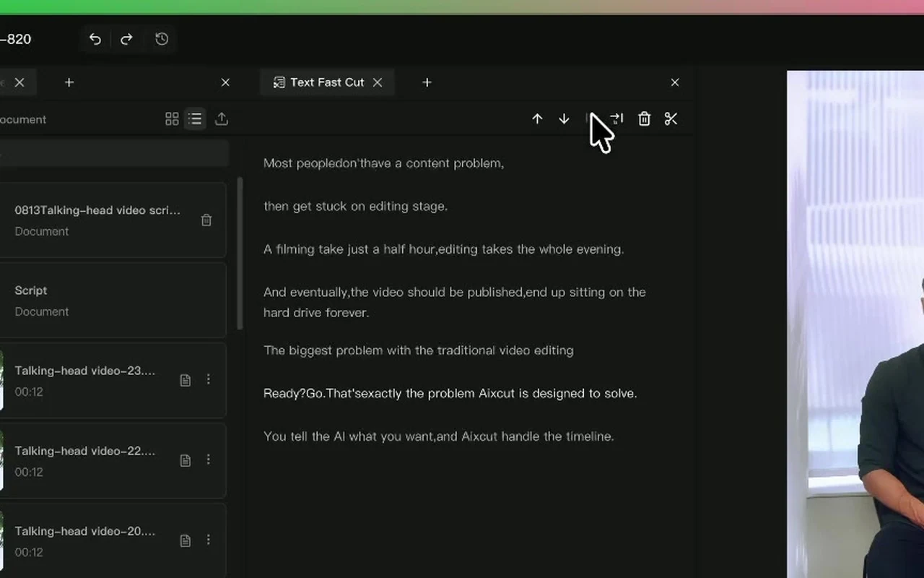
Task: Close the partially visible left tab
Action: [x=19, y=82]
